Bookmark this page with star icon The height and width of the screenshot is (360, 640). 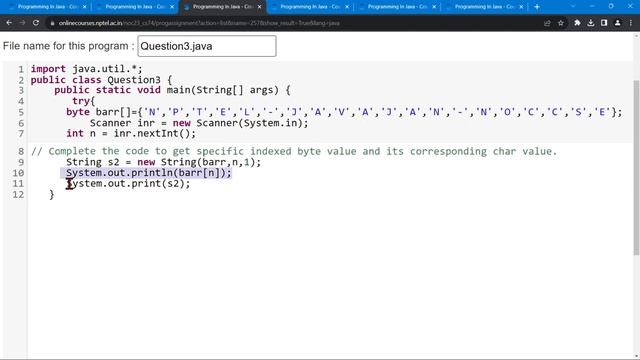(561, 23)
